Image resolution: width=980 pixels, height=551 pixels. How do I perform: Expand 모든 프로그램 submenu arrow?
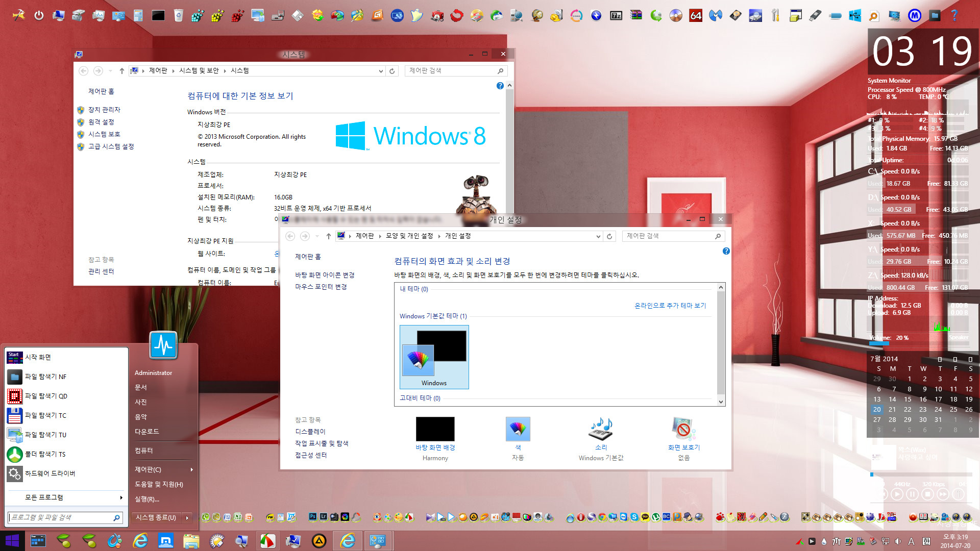[x=121, y=497]
